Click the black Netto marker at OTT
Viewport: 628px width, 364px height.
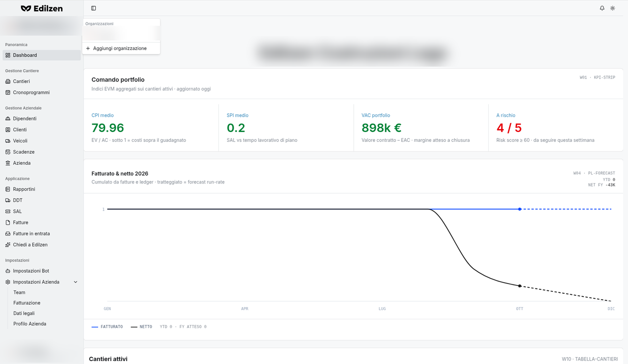tap(520, 286)
